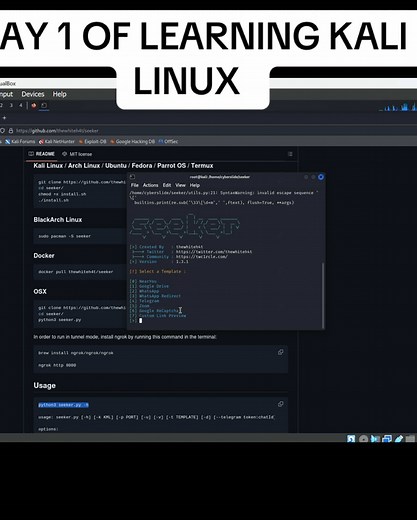417x520 pixels.
Task: Open a new browser tab with plus
Action: click(x=4, y=118)
